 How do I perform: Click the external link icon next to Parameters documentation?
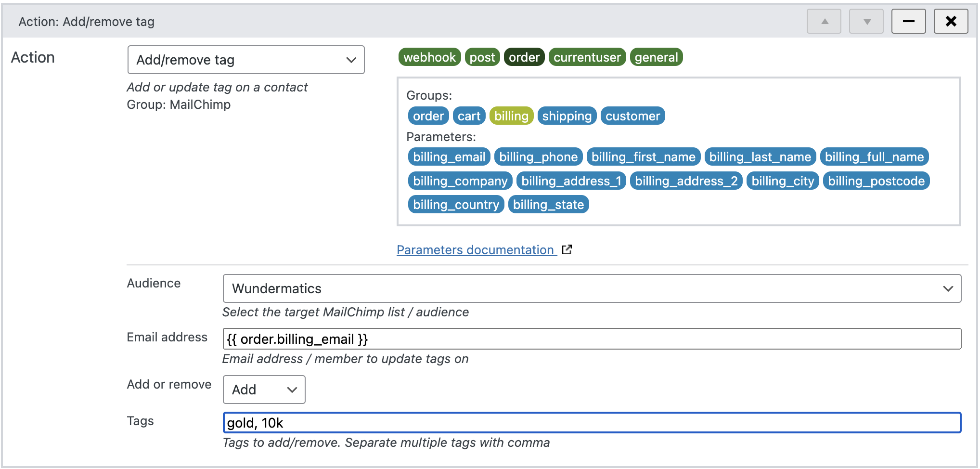(x=567, y=249)
